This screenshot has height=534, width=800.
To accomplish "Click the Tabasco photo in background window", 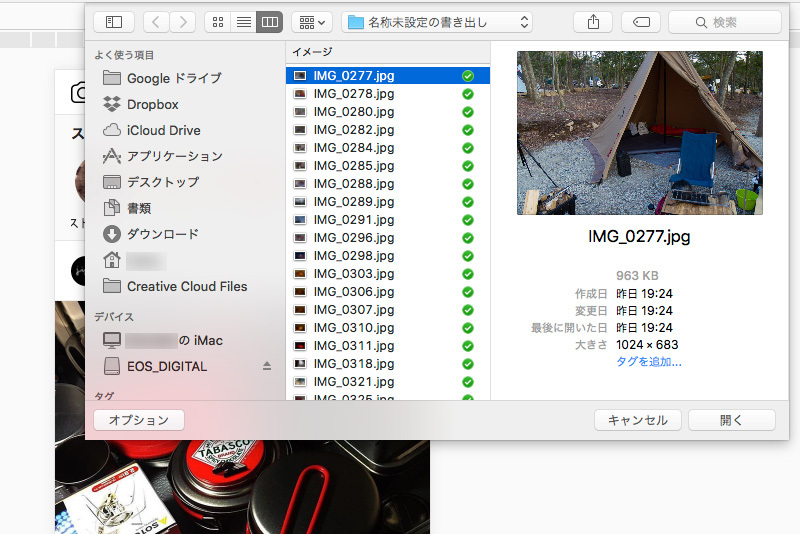I will click(x=242, y=487).
